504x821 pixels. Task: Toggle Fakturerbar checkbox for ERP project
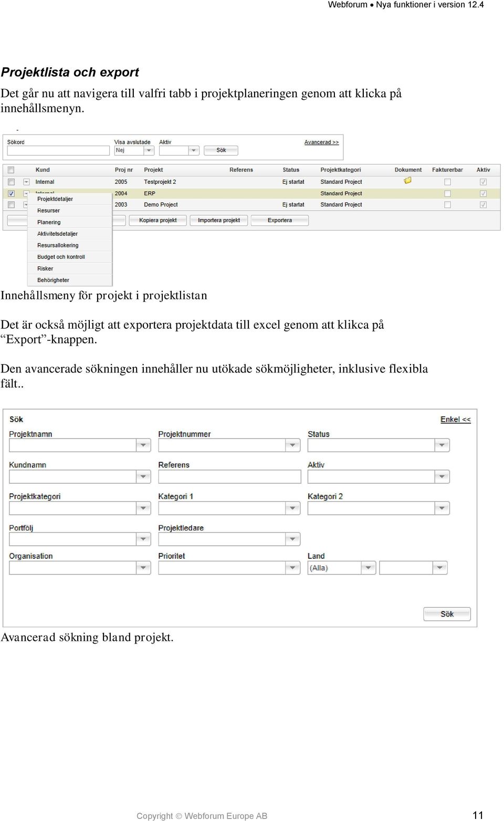pos(447,193)
